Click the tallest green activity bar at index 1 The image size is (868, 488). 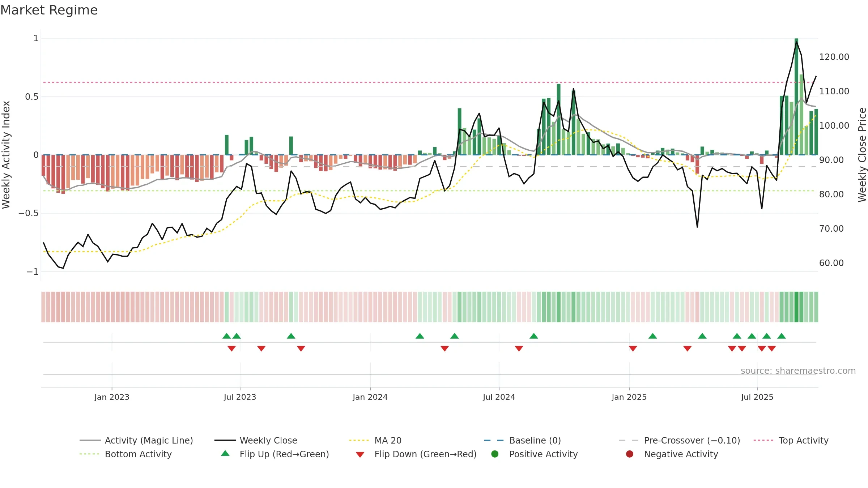pos(796,97)
